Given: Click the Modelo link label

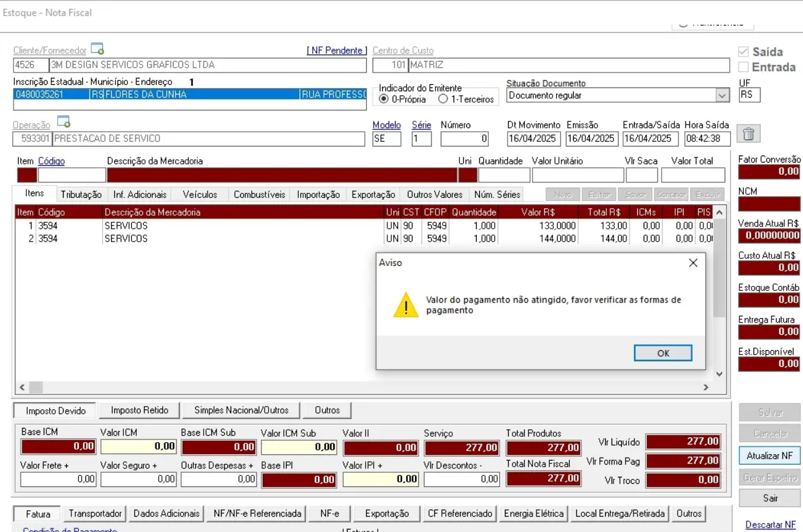Looking at the screenshot, I should [387, 125].
